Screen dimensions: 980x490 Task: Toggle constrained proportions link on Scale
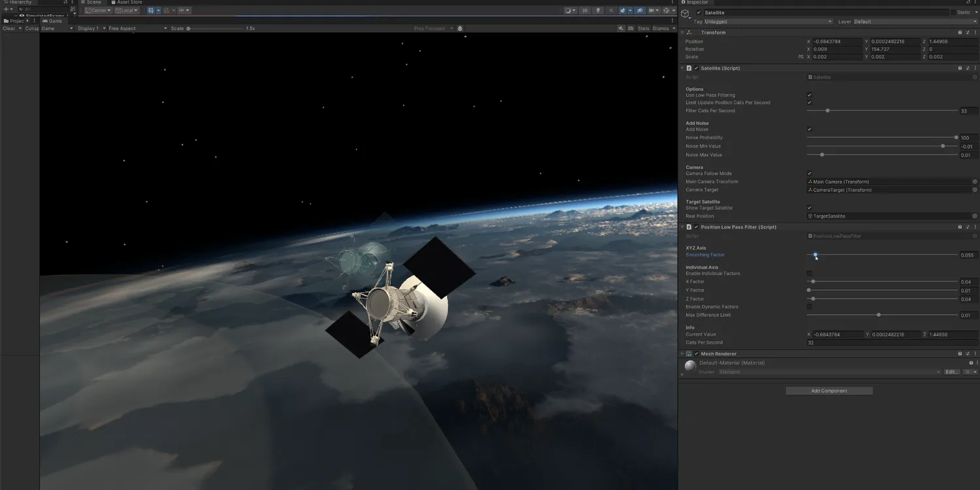coord(801,57)
